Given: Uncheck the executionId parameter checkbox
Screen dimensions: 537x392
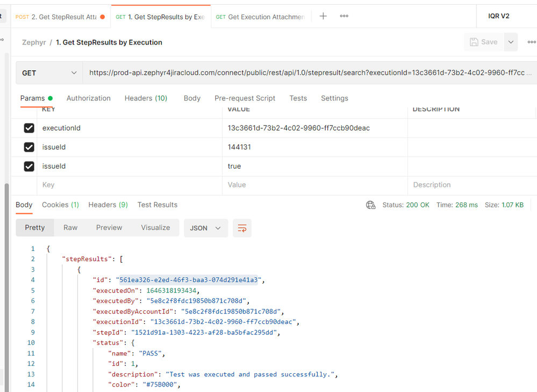Looking at the screenshot, I should 29,128.
